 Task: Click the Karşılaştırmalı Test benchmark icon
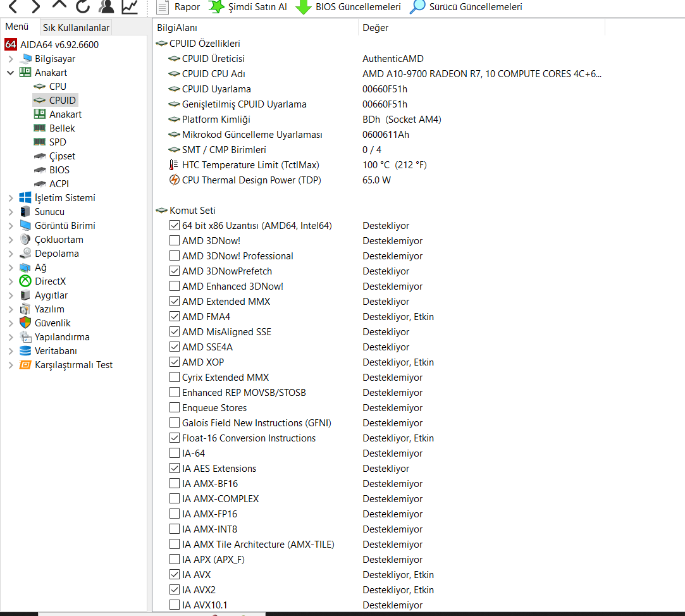pyautogui.click(x=25, y=365)
